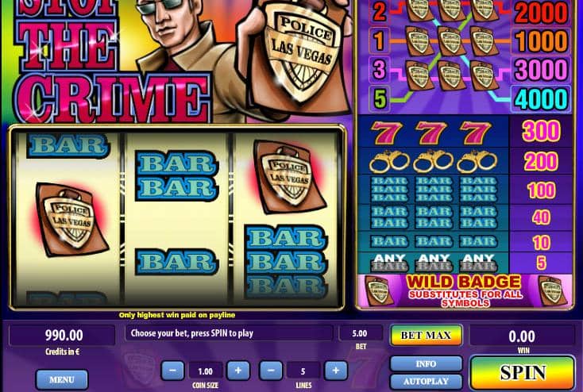Open the MENU
Screen dimensions: 583x392
62,380
